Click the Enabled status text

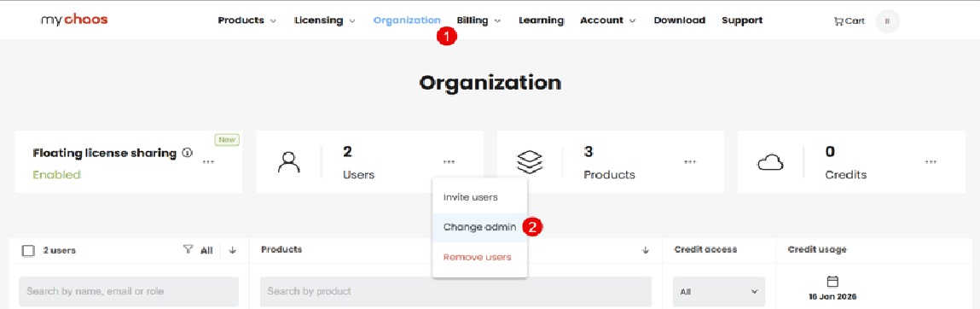click(57, 175)
